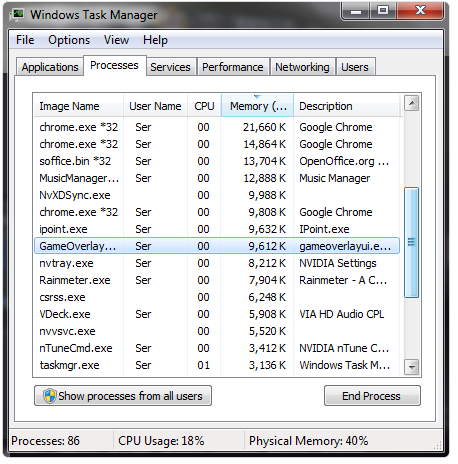Click the OpenOffice.org description cell
This screenshot has width=458, height=464.
pyautogui.click(x=344, y=161)
